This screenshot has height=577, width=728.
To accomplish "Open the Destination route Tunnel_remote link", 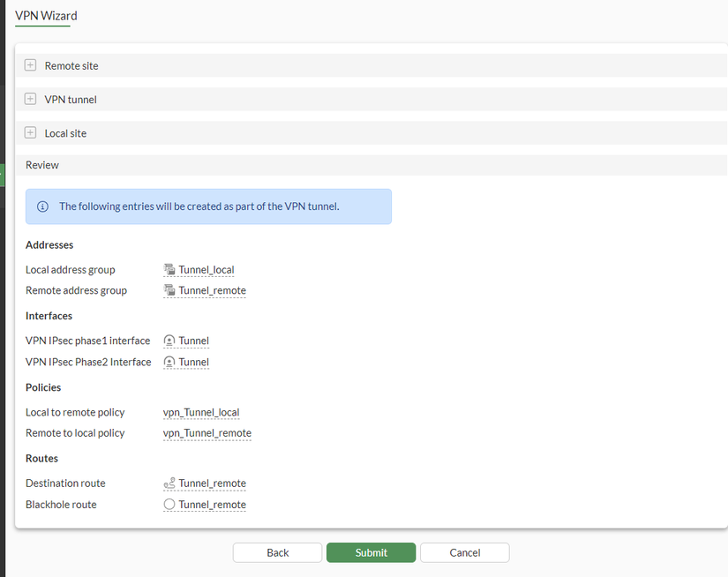I will point(212,483).
